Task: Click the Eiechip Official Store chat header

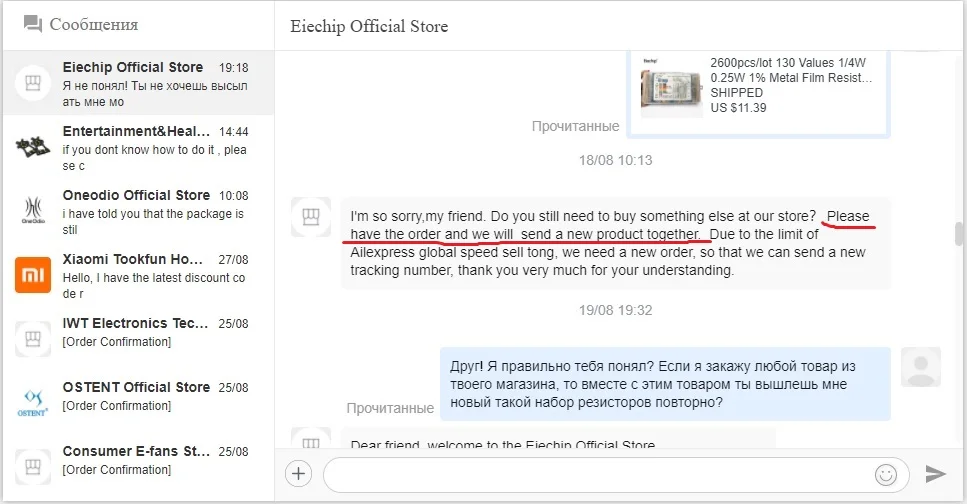Action: pyautogui.click(x=369, y=27)
